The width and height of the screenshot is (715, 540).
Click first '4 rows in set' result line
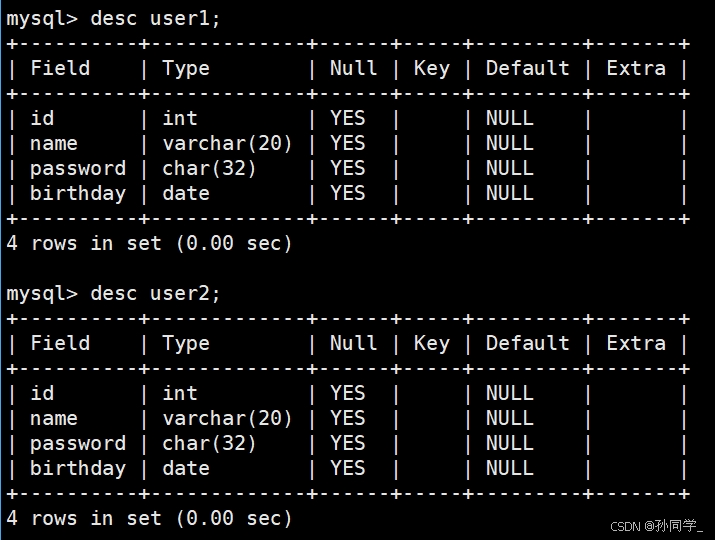(x=149, y=244)
